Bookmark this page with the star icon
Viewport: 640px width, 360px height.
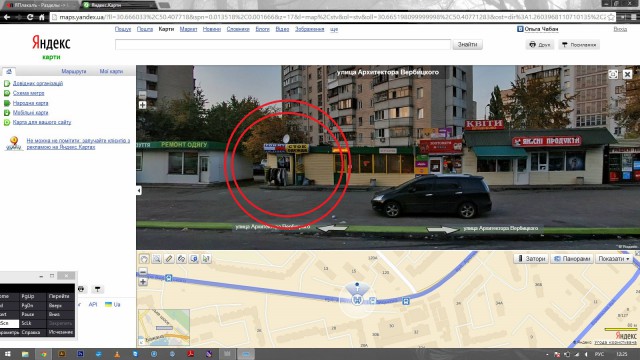(611, 17)
